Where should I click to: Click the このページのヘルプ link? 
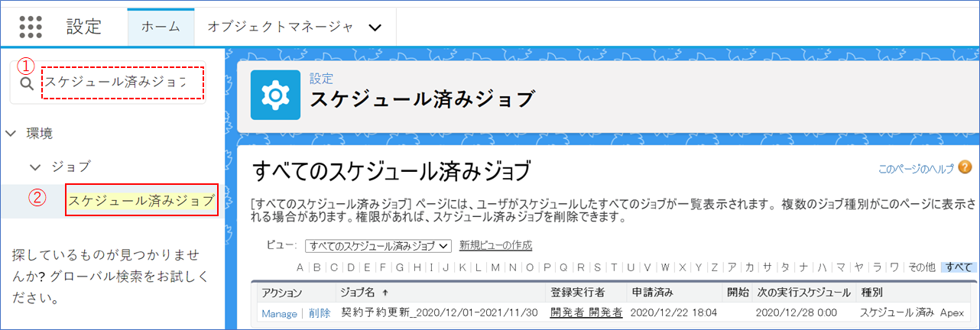tap(915, 168)
